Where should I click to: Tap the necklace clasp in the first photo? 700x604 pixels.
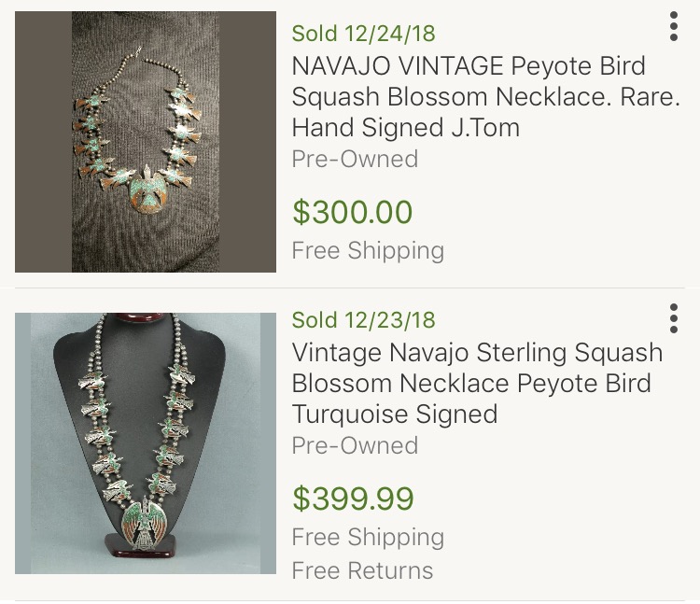point(136,49)
